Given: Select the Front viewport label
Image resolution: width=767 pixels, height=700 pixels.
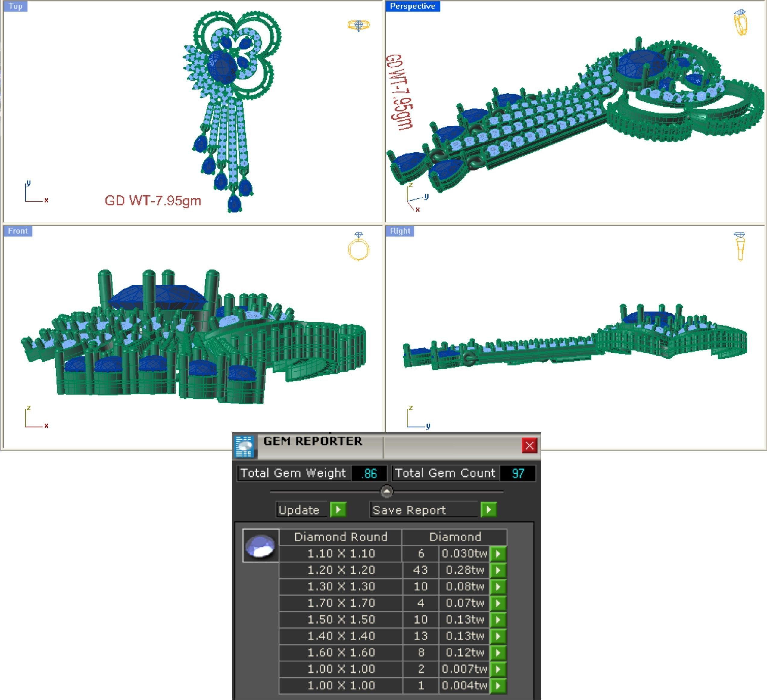Looking at the screenshot, I should 17,231.
